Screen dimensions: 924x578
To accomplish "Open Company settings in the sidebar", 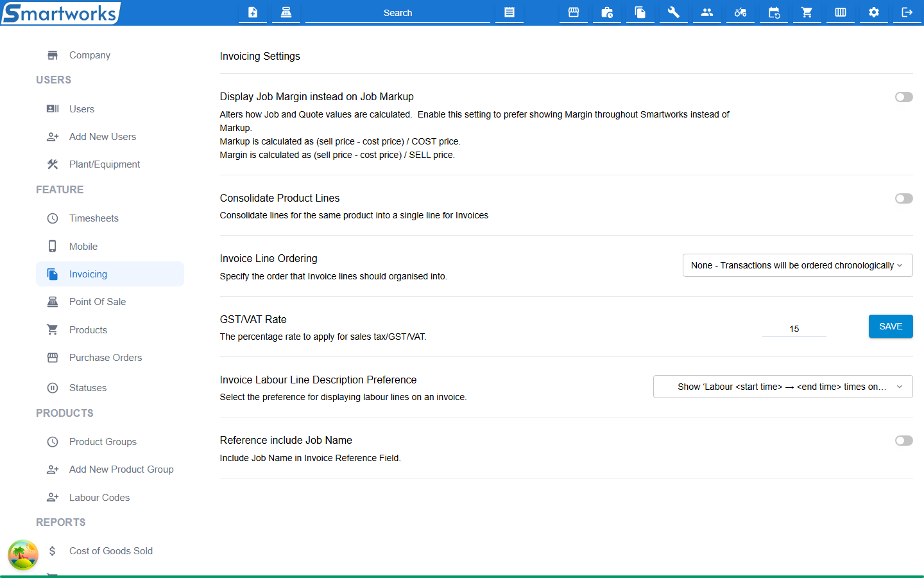I will pyautogui.click(x=110, y=55).
